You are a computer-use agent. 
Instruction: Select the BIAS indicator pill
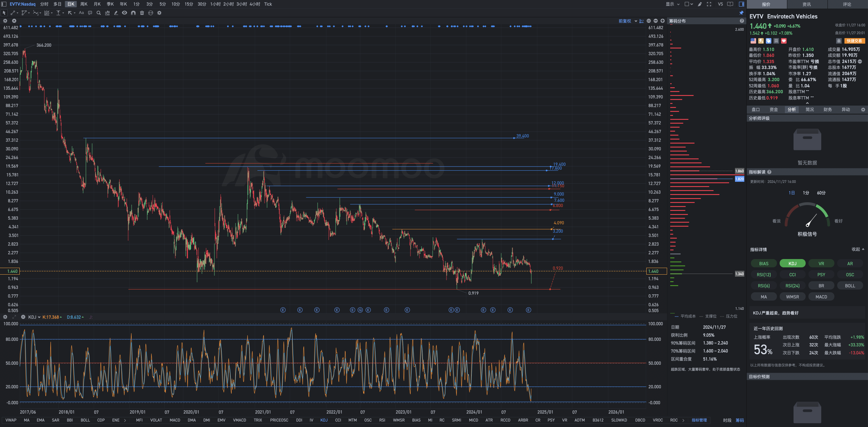pyautogui.click(x=764, y=264)
